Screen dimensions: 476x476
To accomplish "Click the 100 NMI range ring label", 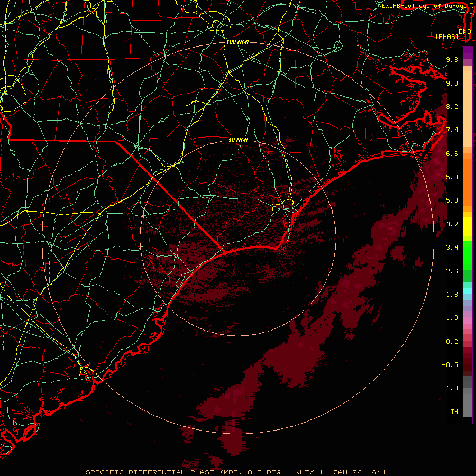I will click(237, 42).
